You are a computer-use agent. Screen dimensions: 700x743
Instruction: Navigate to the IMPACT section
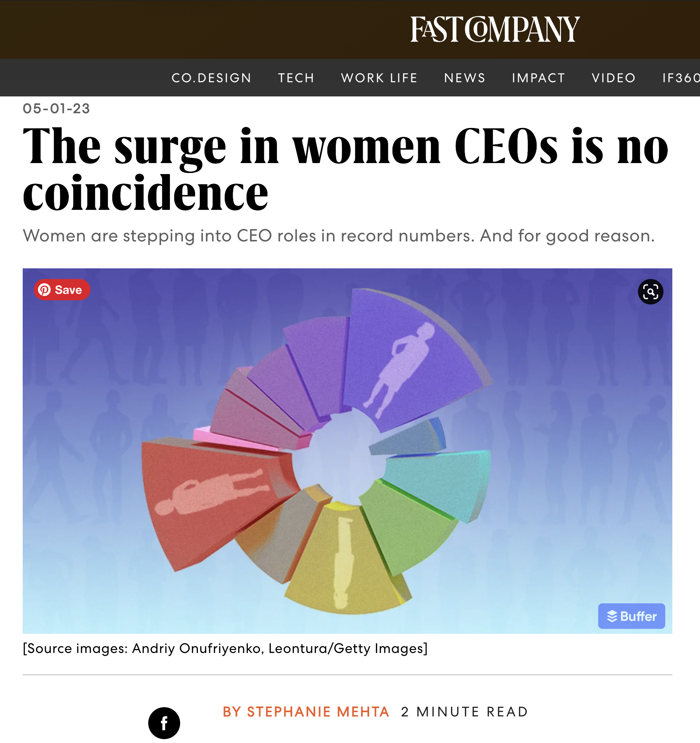point(538,78)
